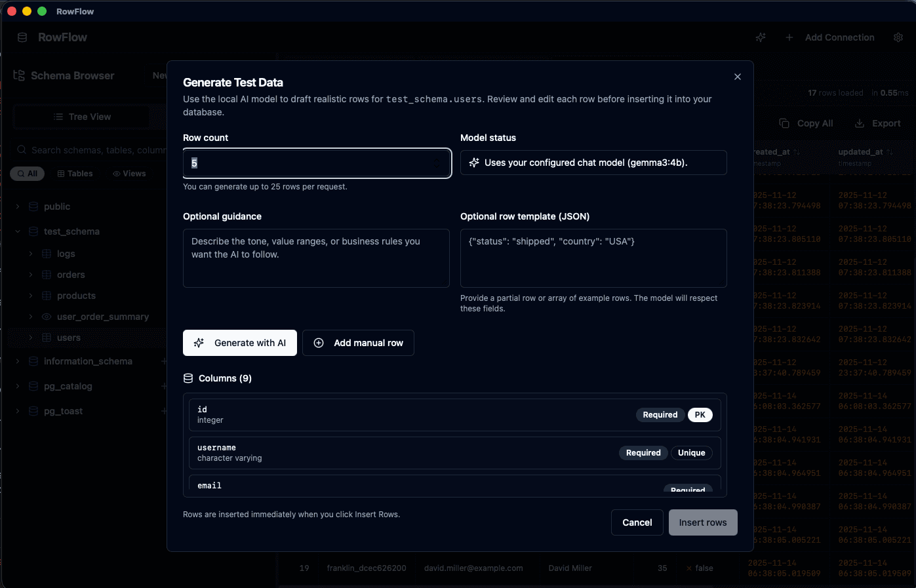
Task: Click the Add manual row button
Action: point(358,343)
